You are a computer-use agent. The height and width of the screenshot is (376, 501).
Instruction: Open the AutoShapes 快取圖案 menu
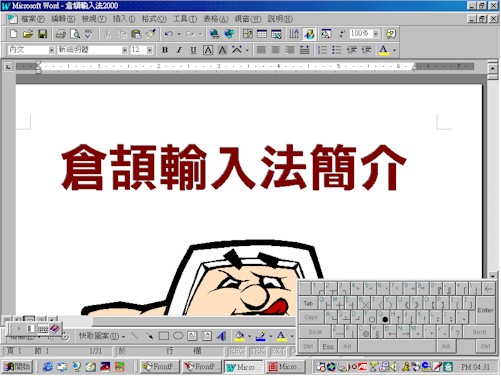pos(102,336)
